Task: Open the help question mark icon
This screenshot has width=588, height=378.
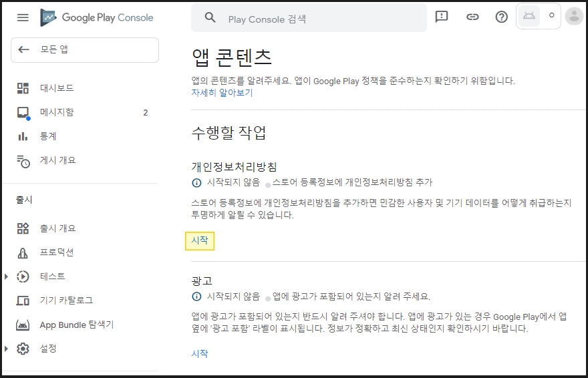Action: click(502, 17)
